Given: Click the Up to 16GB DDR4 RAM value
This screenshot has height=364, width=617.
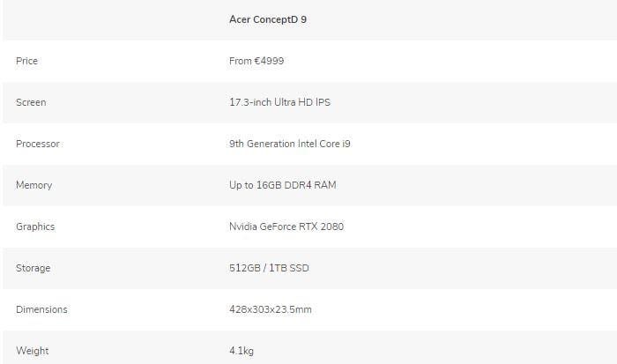Looking at the screenshot, I should pyautogui.click(x=282, y=185).
